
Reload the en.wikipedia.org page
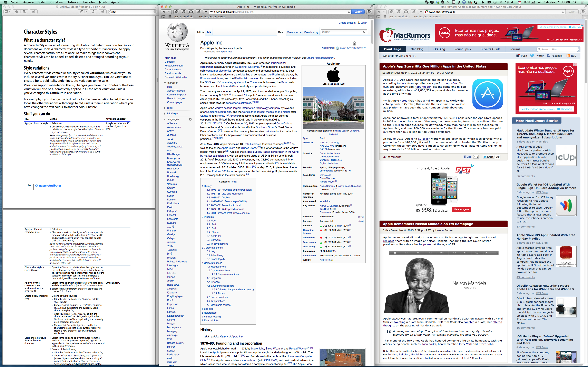(x=349, y=12)
